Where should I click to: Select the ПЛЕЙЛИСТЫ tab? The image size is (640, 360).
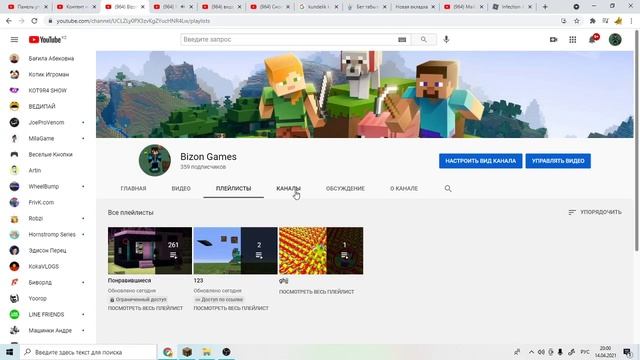233,189
